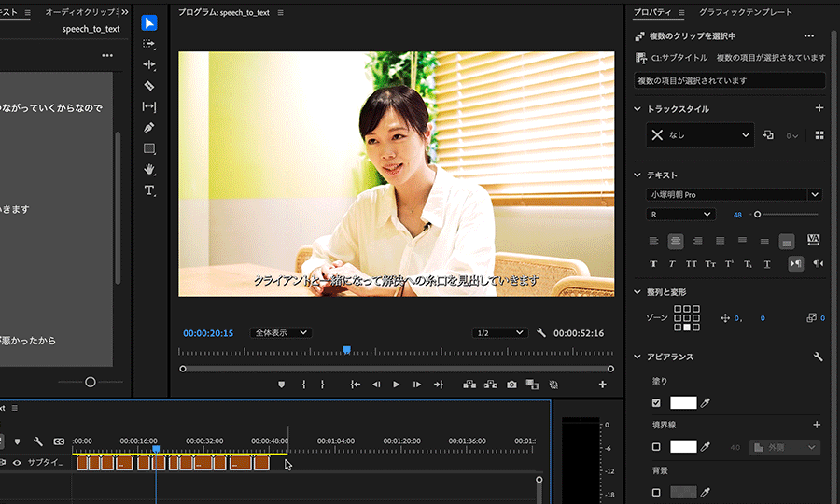Toggle faux italic text style

pos(672,264)
